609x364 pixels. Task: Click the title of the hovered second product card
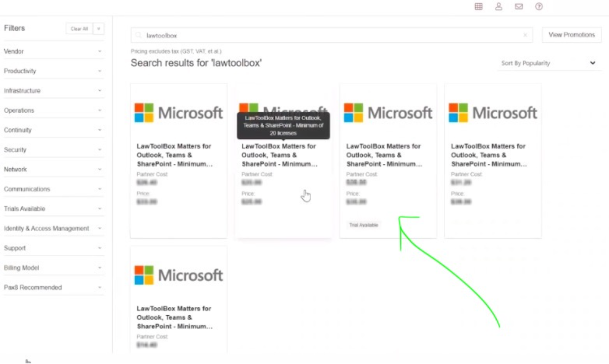tap(279, 155)
